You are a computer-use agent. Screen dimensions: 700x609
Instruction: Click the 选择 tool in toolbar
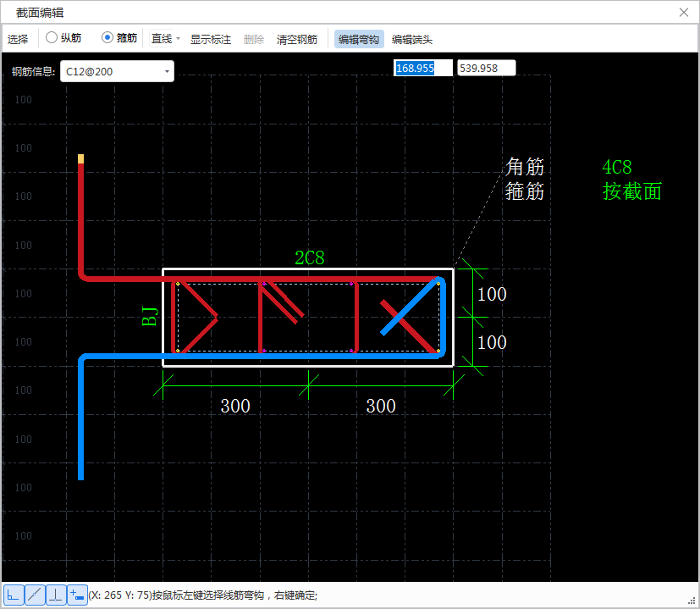[x=18, y=39]
